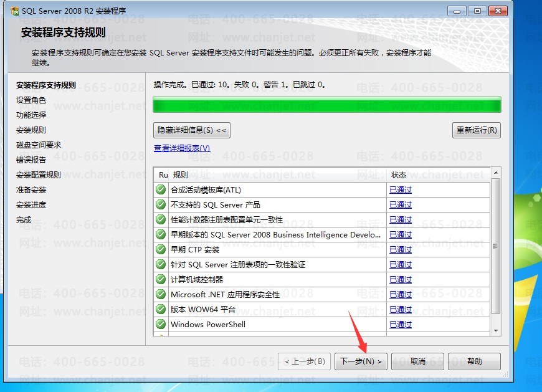The height and width of the screenshot is (392, 542).
Task: Open 已通过 status for 性能计数器注册表配置单元一致性
Action: pyautogui.click(x=401, y=219)
